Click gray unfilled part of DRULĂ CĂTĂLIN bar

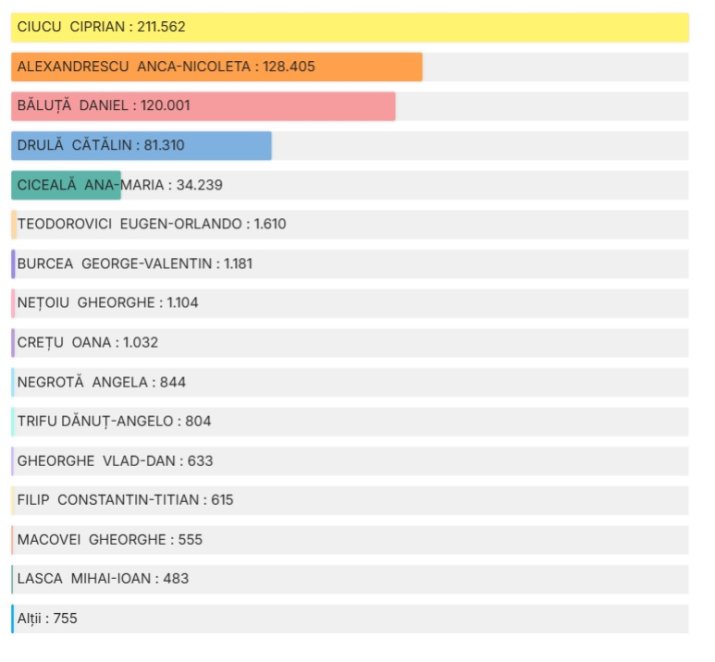[x=480, y=146]
